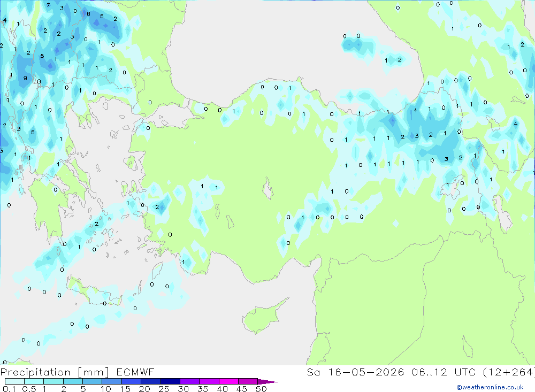The width and height of the screenshot is (535, 392).
Task: Click the precipitation value "7" on the map
Action: tap(48, 5)
